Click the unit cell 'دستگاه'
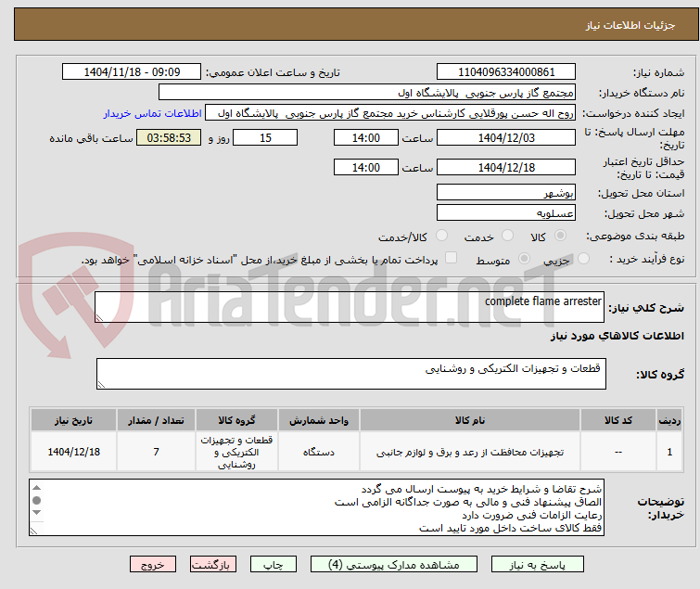The image size is (700, 589). 319,452
